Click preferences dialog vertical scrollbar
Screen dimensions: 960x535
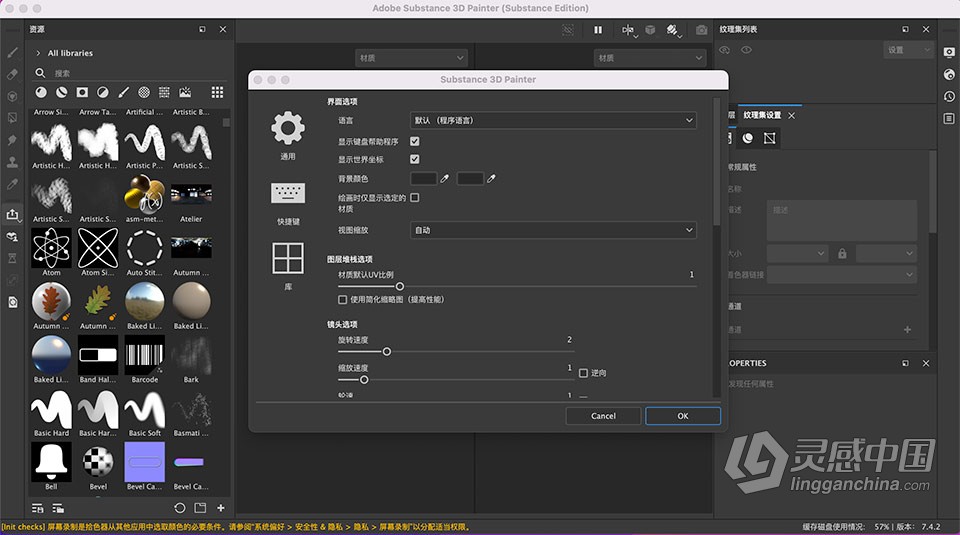pos(717,161)
